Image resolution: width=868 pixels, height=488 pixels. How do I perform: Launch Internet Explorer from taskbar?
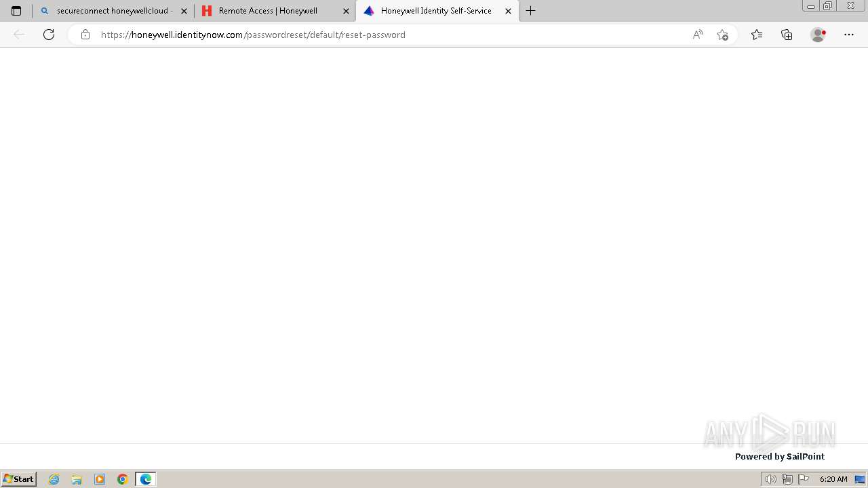54,479
